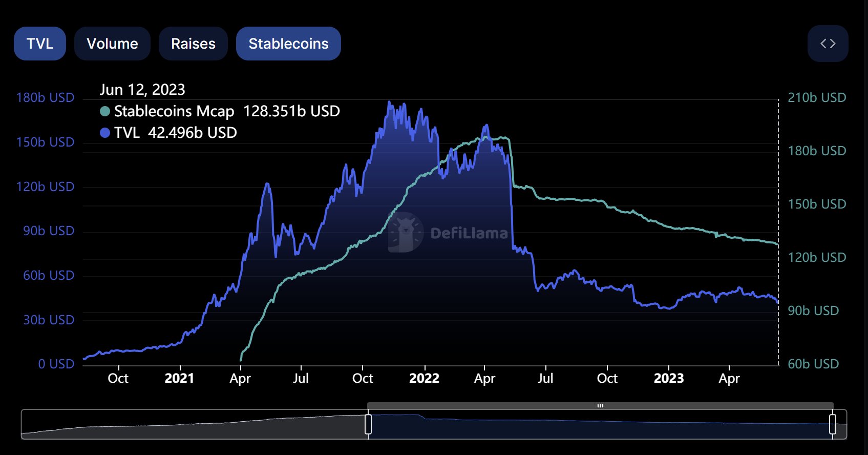Viewport: 868px width, 455px height.
Task: Click the TVL 42.496b USD tooltip value
Action: point(193,133)
